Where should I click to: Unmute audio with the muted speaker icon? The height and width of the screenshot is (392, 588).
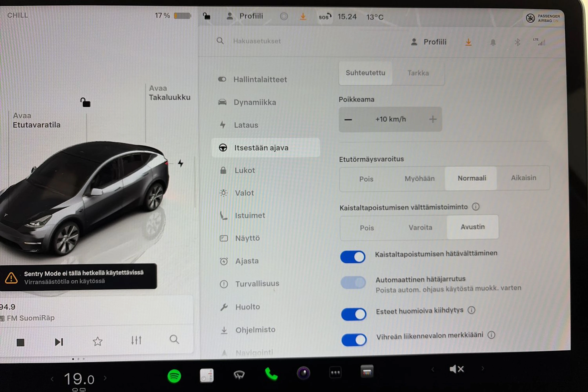[x=457, y=369]
